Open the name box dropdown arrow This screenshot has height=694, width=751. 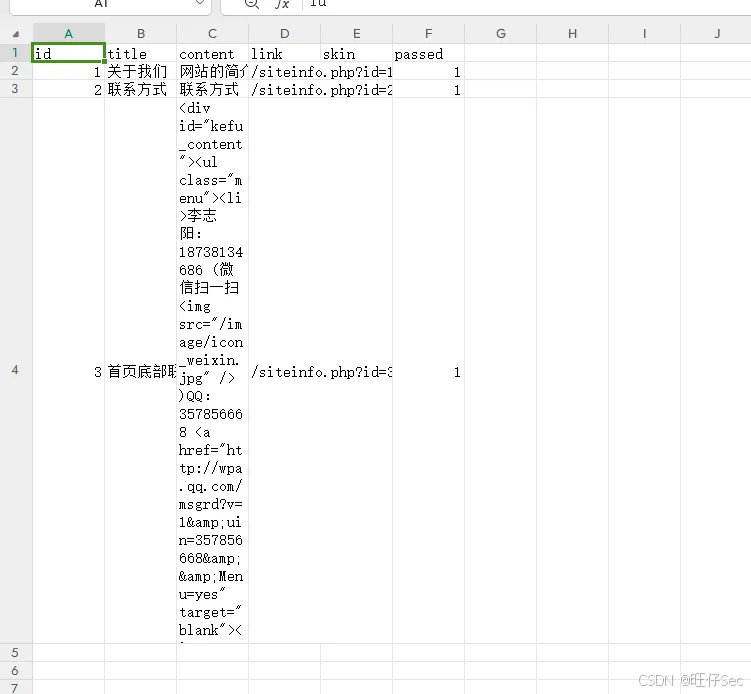(x=200, y=3)
